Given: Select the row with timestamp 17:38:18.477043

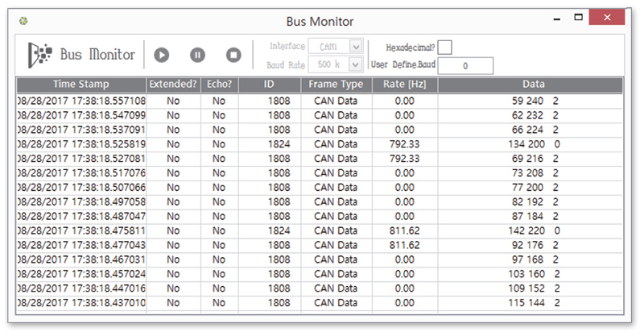Looking at the screenshot, I should click(x=320, y=245).
